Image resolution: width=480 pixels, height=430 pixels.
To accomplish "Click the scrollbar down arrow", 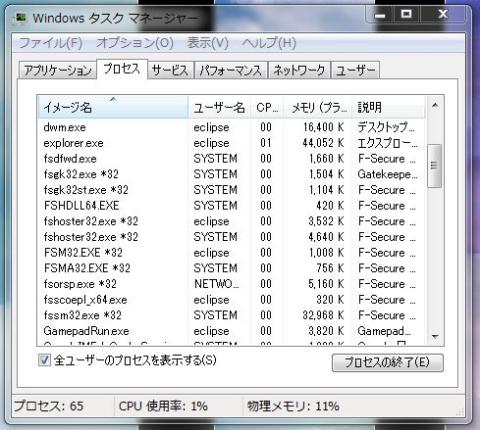I will click(435, 336).
